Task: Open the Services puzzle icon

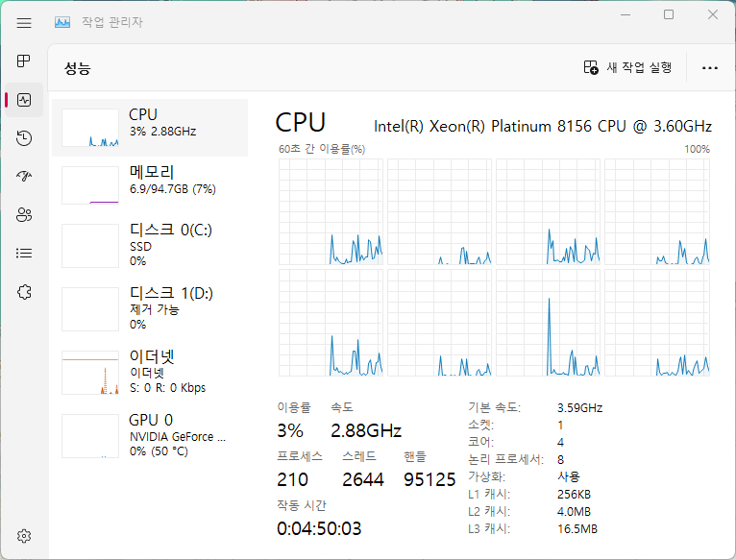Action: 24,292
